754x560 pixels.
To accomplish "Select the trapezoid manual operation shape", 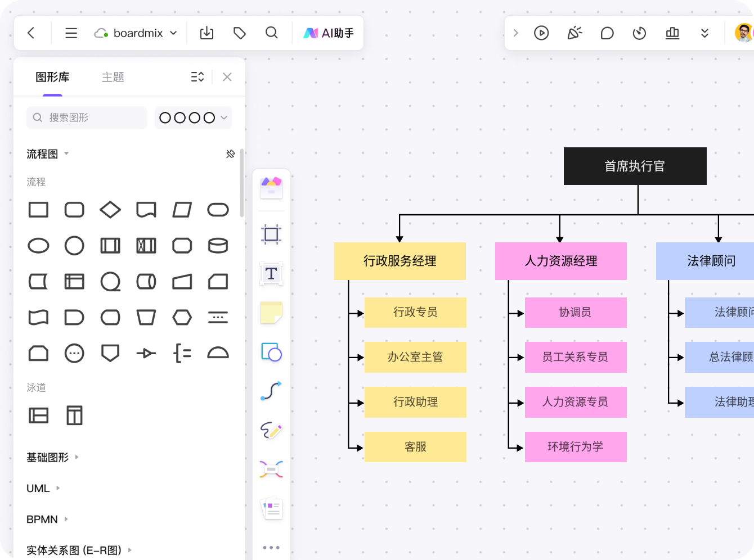I will (x=146, y=318).
